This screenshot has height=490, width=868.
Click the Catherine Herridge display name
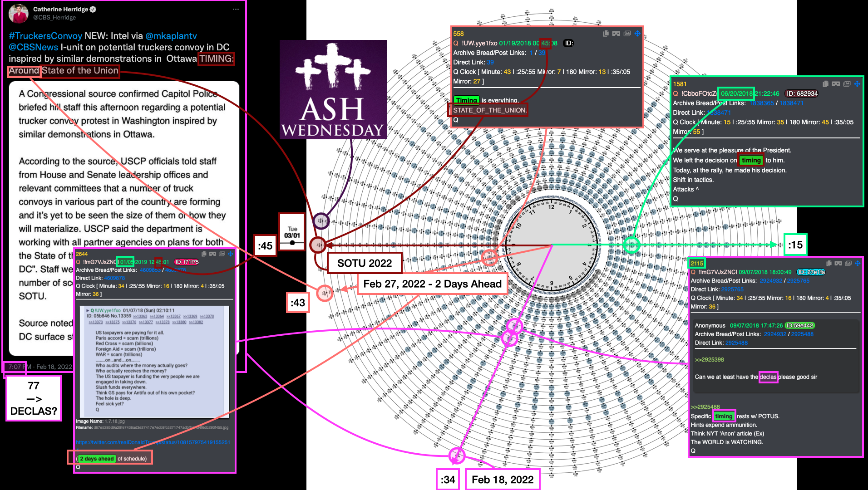point(61,9)
